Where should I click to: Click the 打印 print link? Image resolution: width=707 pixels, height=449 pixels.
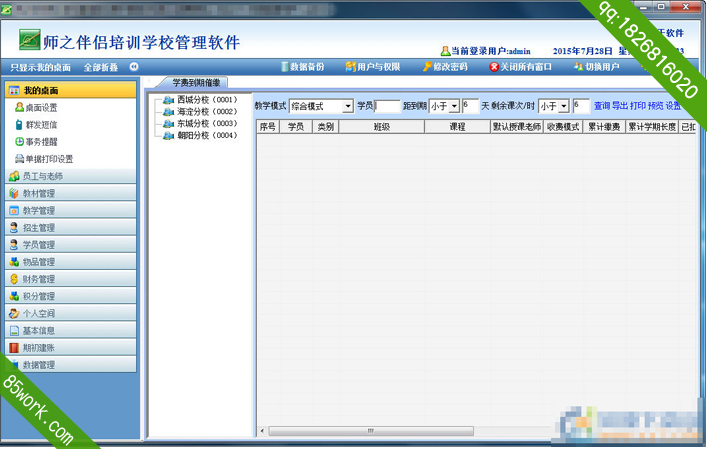(x=638, y=106)
